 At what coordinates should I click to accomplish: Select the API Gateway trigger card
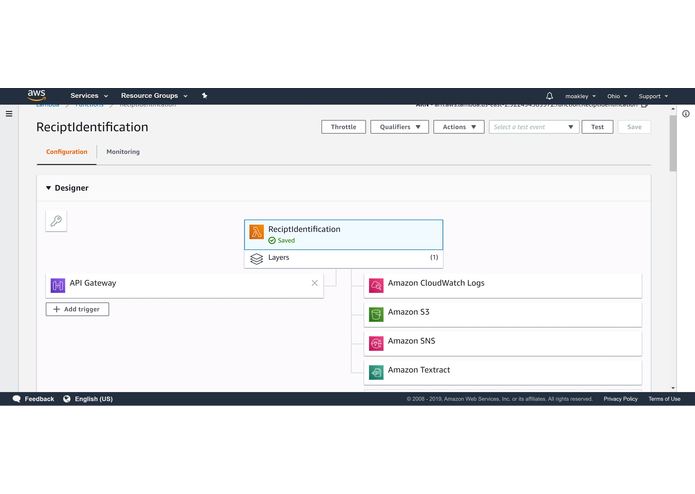[184, 286]
